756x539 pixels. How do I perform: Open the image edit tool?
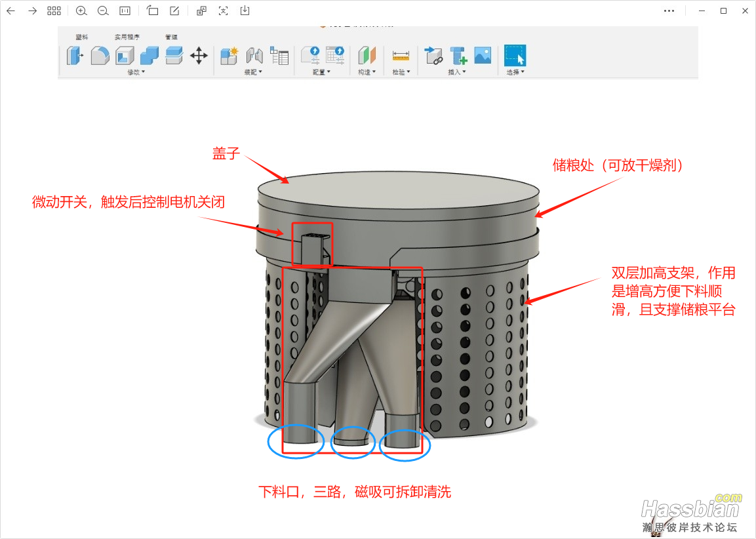point(174,10)
